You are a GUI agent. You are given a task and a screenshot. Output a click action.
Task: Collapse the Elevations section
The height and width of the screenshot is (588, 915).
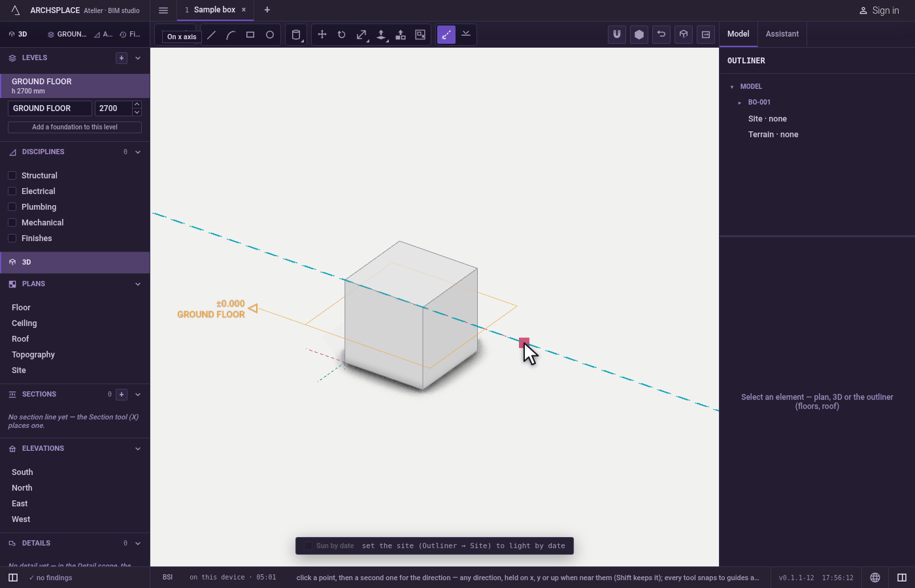(138, 449)
